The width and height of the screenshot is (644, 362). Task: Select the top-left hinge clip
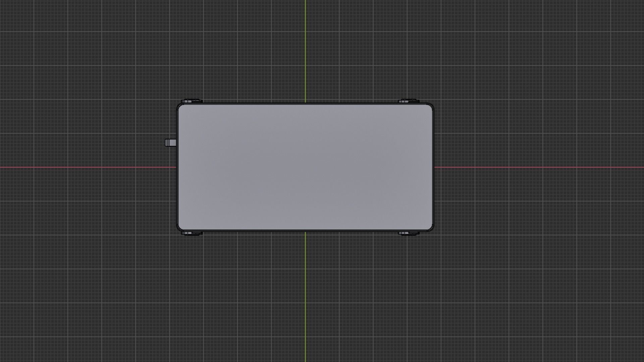192,101
